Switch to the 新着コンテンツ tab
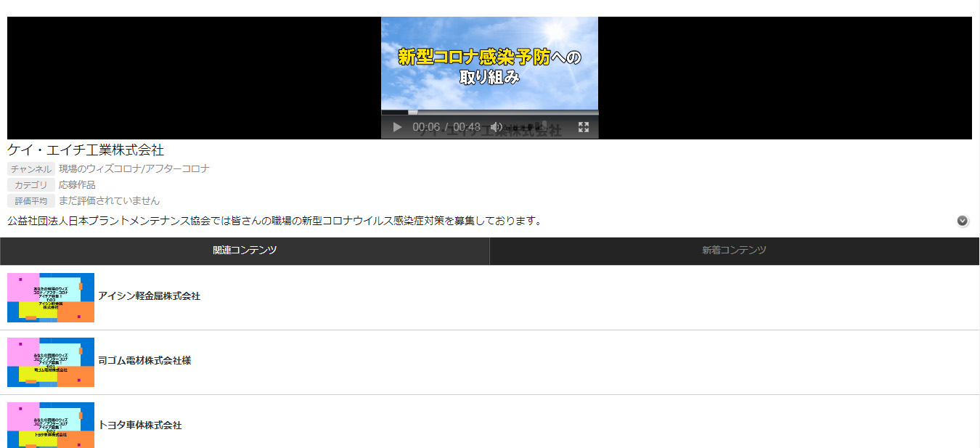 pyautogui.click(x=734, y=251)
